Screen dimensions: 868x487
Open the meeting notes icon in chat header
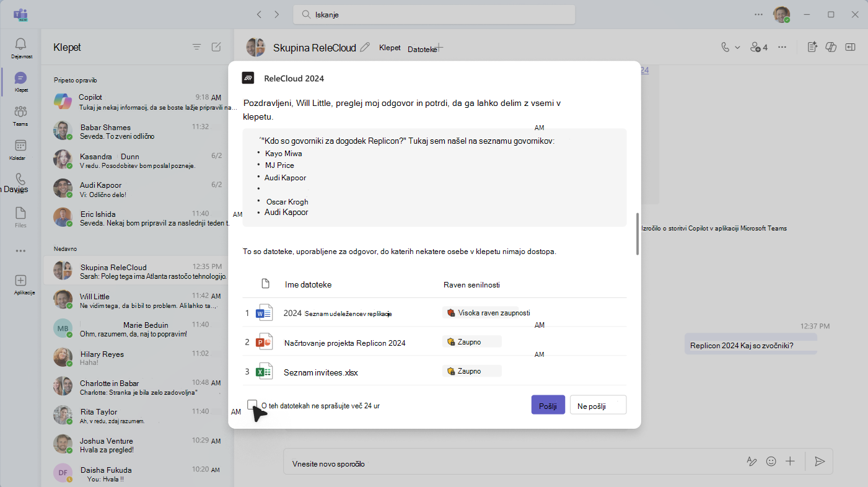[x=812, y=47]
